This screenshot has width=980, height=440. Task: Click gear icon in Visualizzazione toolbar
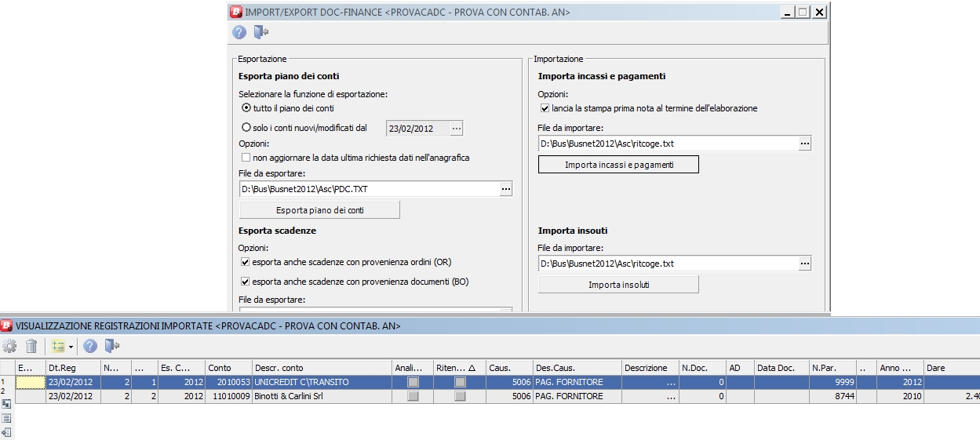[x=9, y=346]
